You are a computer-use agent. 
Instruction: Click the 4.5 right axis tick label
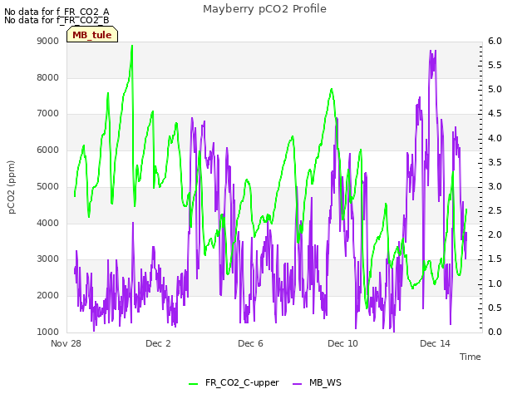click(x=495, y=114)
